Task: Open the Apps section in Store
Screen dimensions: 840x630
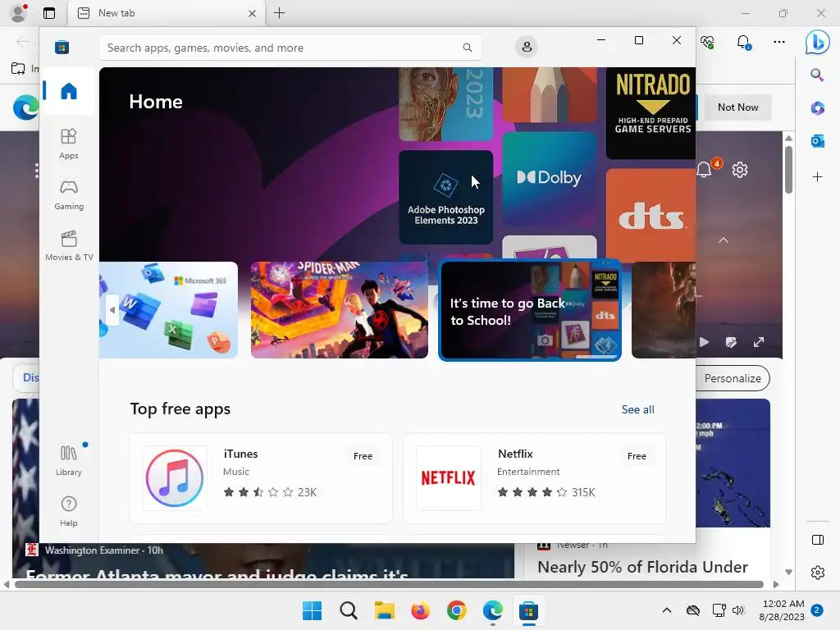Action: pos(69,144)
